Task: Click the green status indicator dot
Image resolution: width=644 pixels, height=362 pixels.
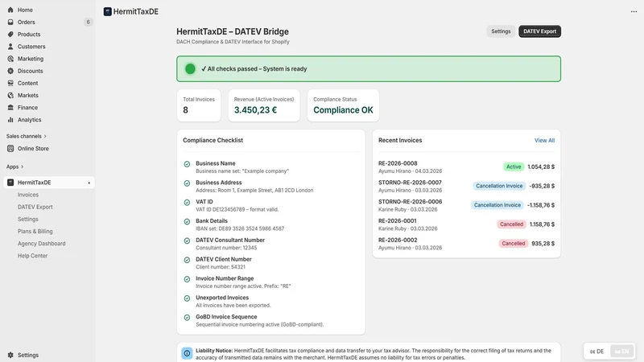Action: tap(190, 69)
